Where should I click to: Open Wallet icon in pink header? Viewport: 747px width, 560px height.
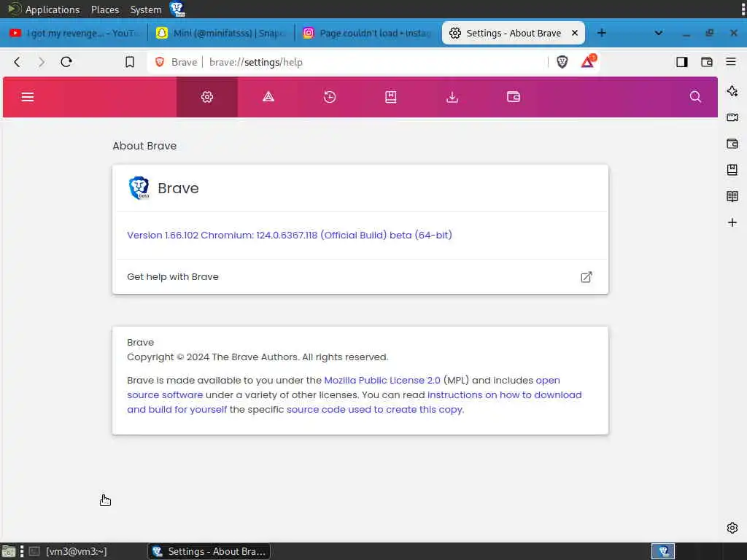point(514,97)
